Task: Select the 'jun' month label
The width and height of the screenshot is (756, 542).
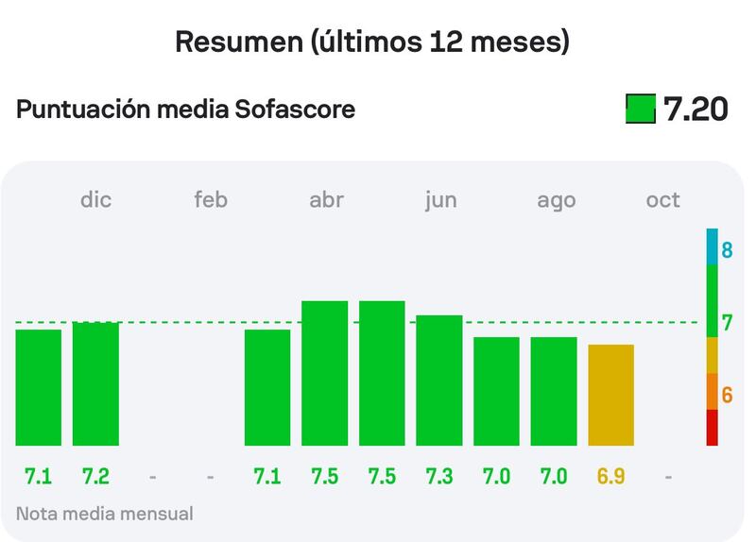Action: click(x=440, y=200)
